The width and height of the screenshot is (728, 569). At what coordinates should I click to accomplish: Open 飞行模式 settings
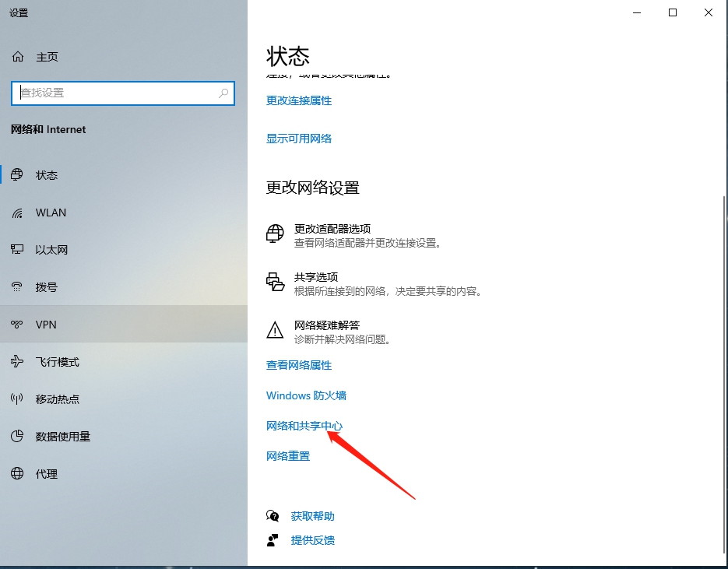[x=124, y=361]
